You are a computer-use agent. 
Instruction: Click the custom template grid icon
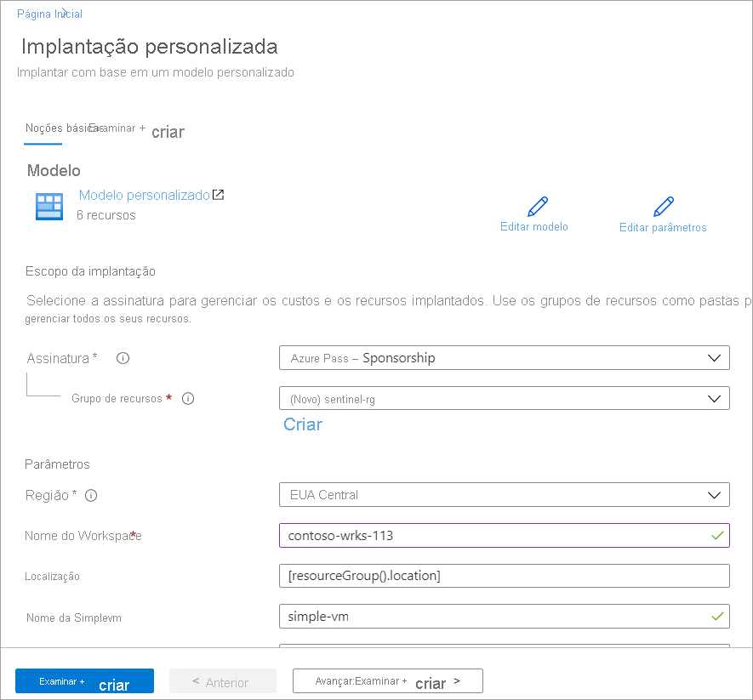48,206
